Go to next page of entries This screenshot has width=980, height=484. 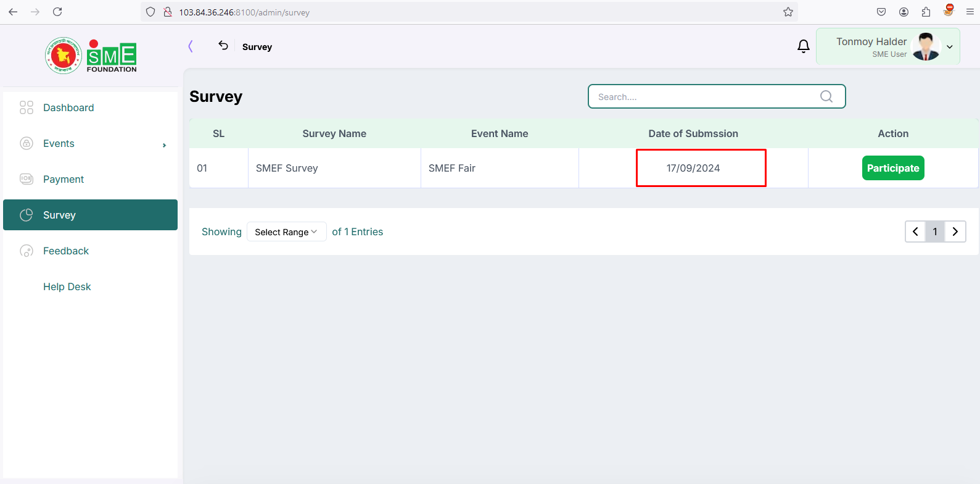(x=955, y=232)
